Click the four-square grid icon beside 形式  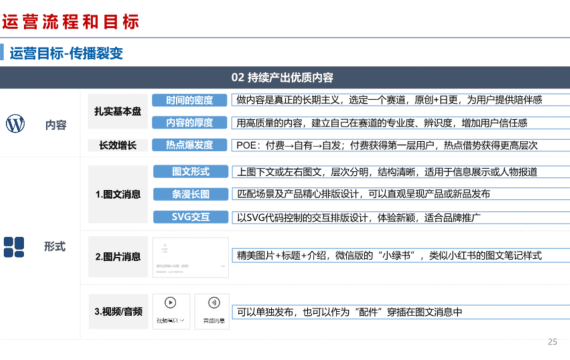click(14, 247)
